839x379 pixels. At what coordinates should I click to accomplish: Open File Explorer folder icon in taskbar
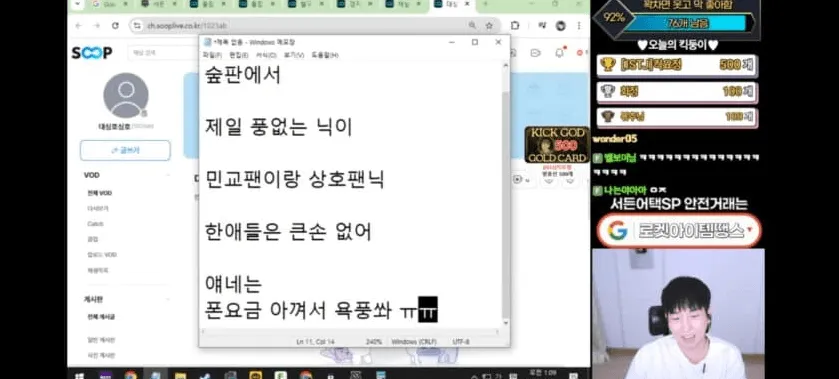(180, 375)
